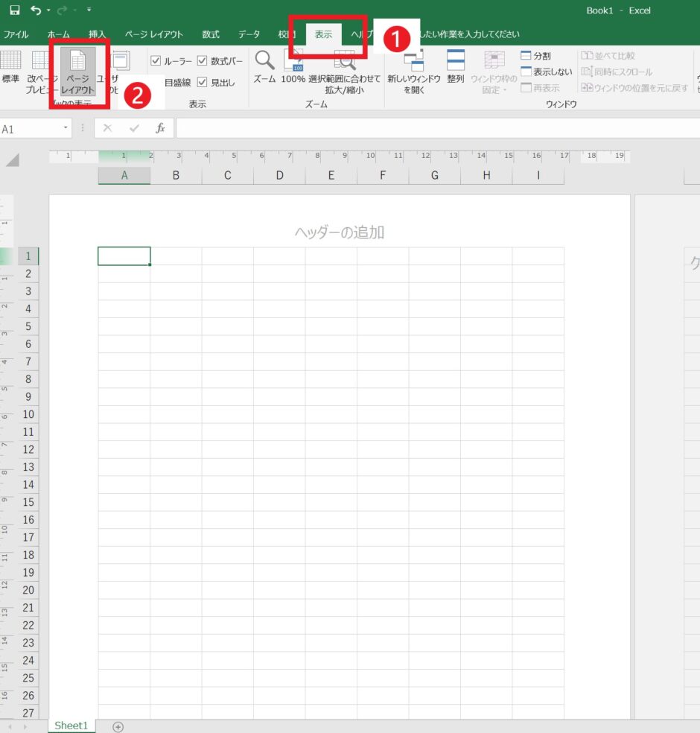The image size is (700, 733).
Task: Select Page Layout view (ページレイアウト)
Action: pos(77,71)
